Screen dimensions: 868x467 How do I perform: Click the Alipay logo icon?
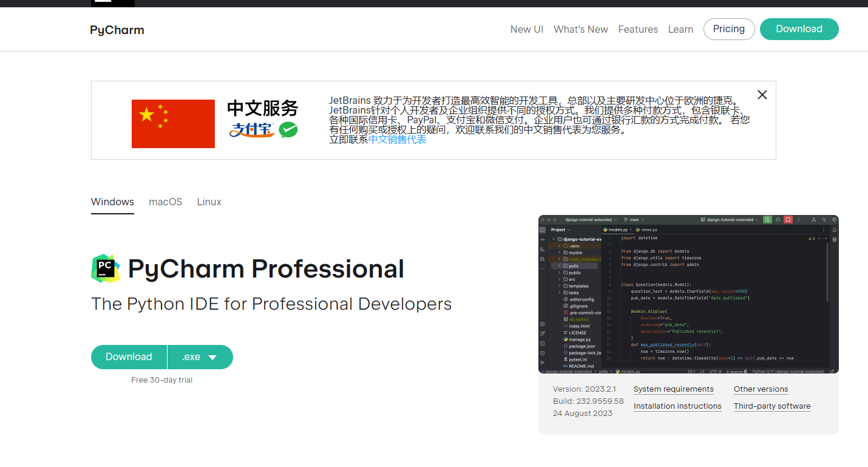(251, 130)
